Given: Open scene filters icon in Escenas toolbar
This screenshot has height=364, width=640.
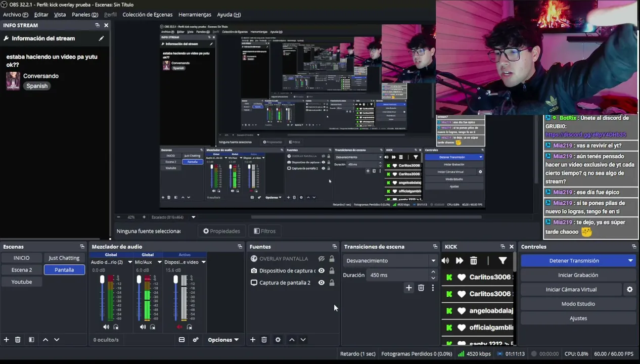Looking at the screenshot, I should click(31, 340).
